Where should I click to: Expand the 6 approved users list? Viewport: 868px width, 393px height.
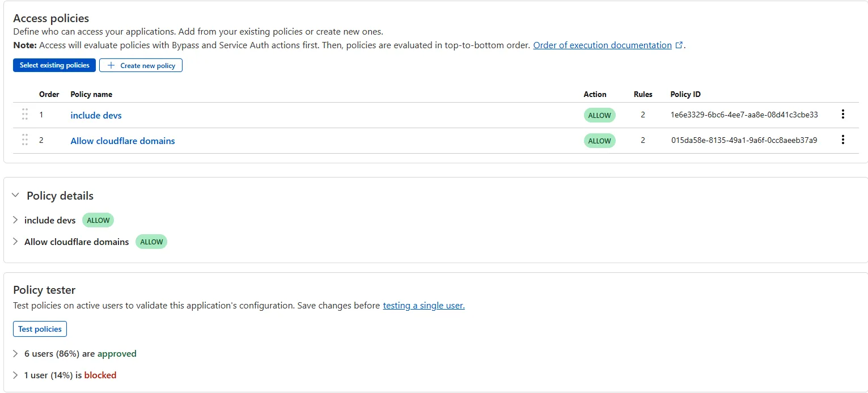coord(15,353)
